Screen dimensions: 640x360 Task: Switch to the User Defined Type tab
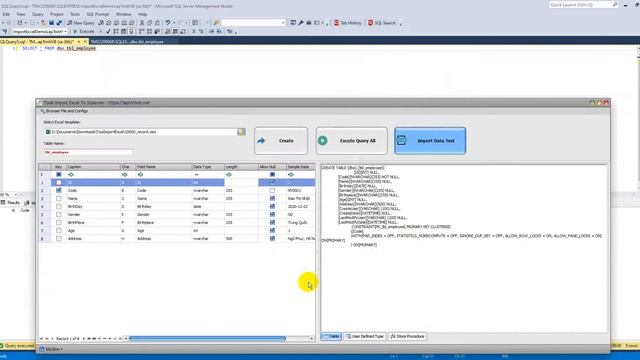click(364, 336)
